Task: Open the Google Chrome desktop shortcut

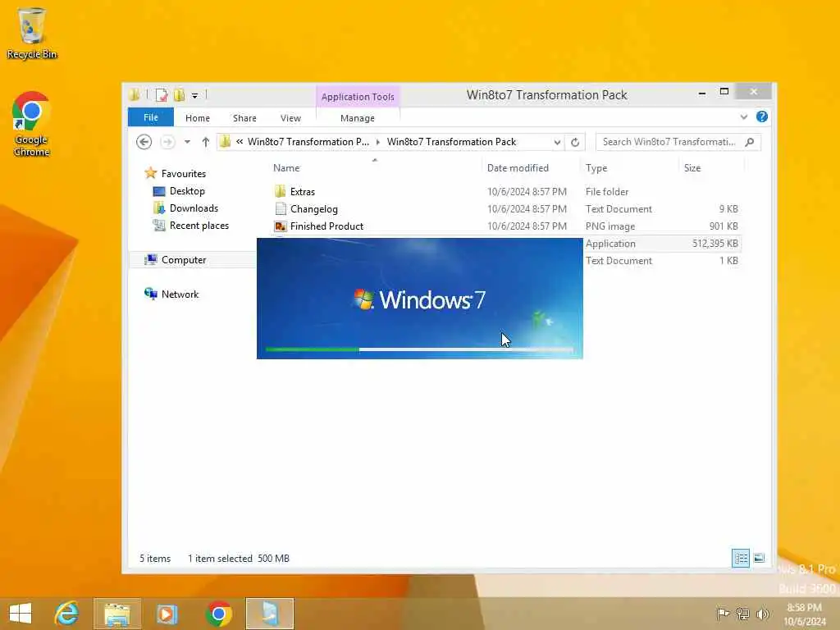Action: click(31, 124)
